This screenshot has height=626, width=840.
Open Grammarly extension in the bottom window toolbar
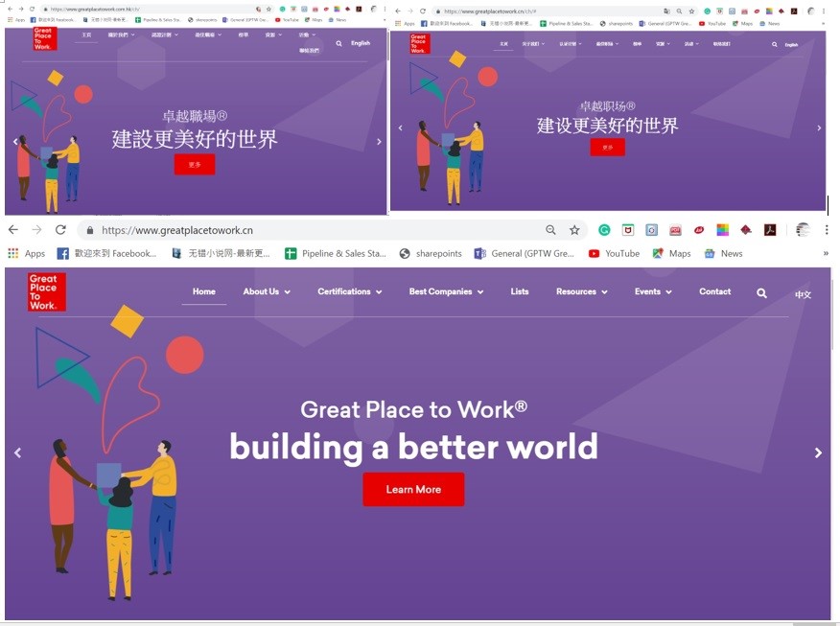click(x=604, y=230)
